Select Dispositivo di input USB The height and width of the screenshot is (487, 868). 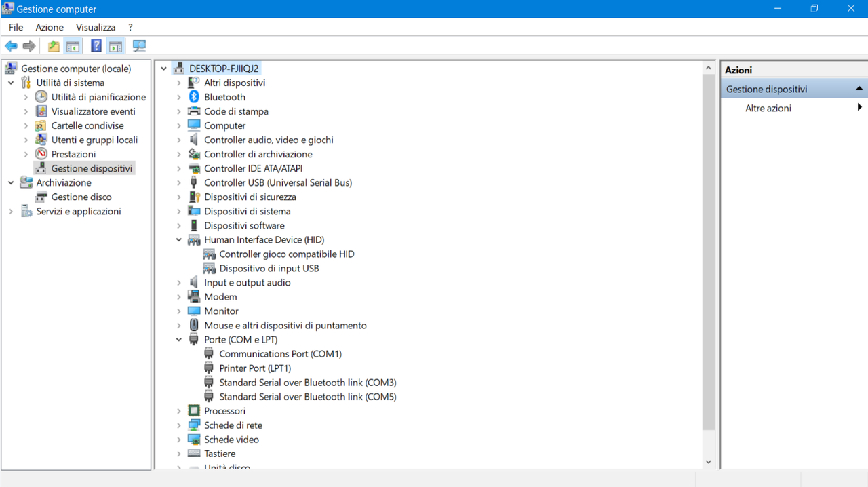[x=269, y=269]
